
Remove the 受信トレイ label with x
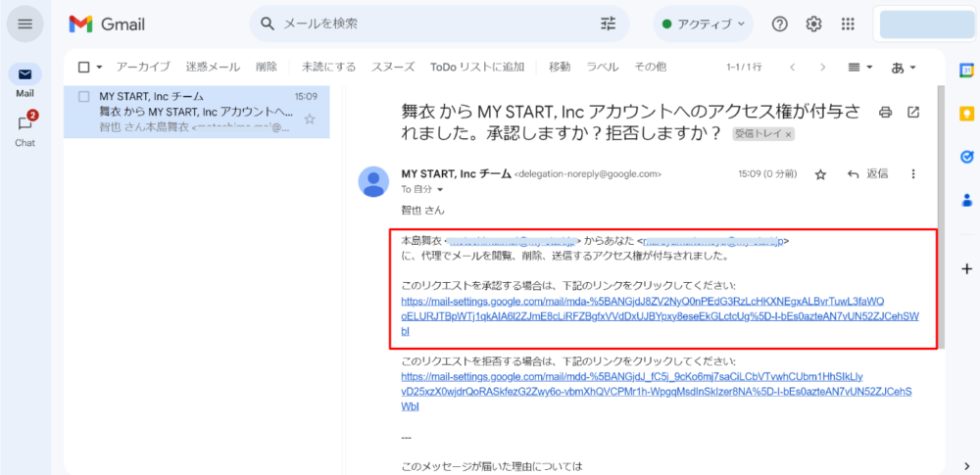coord(789,134)
